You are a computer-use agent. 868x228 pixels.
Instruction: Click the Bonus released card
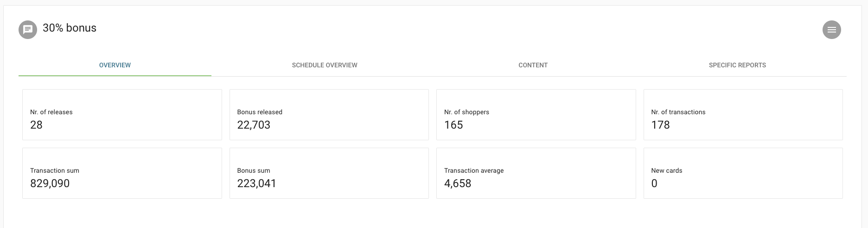(x=329, y=115)
